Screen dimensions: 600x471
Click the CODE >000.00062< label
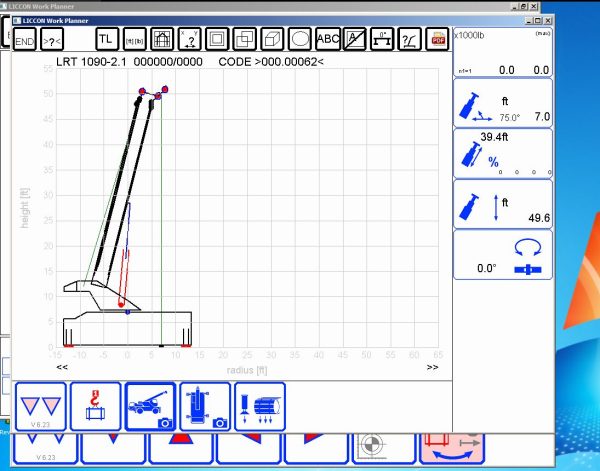pyautogui.click(x=271, y=62)
